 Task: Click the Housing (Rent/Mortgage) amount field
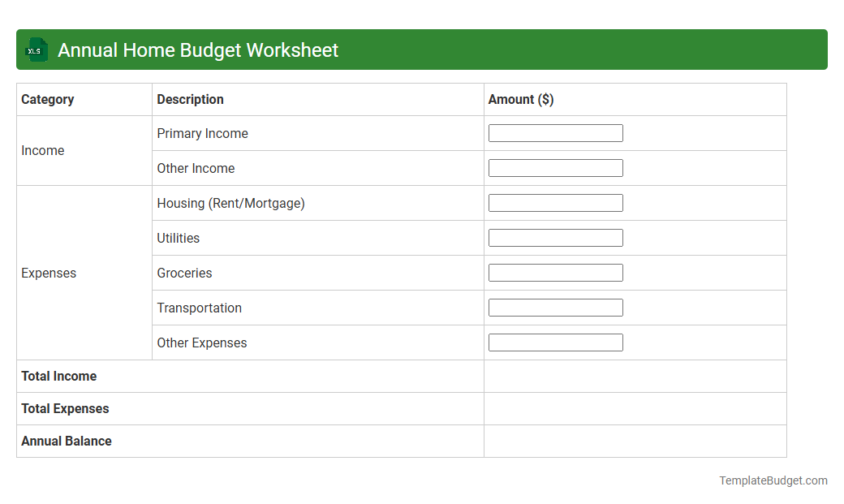555,202
